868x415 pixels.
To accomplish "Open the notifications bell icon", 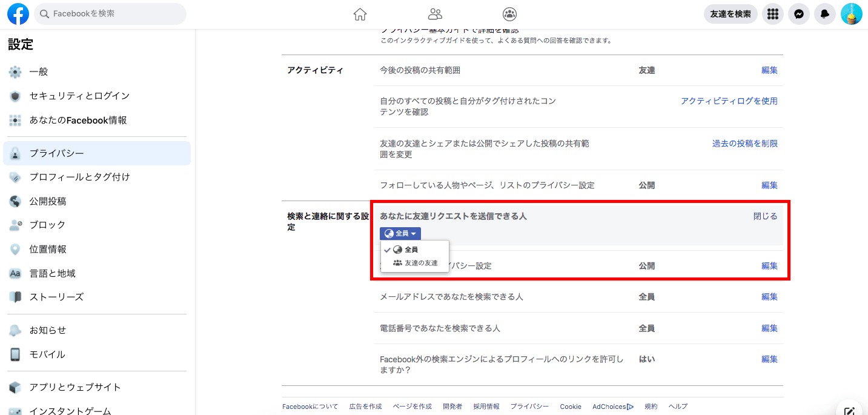I will coord(825,14).
